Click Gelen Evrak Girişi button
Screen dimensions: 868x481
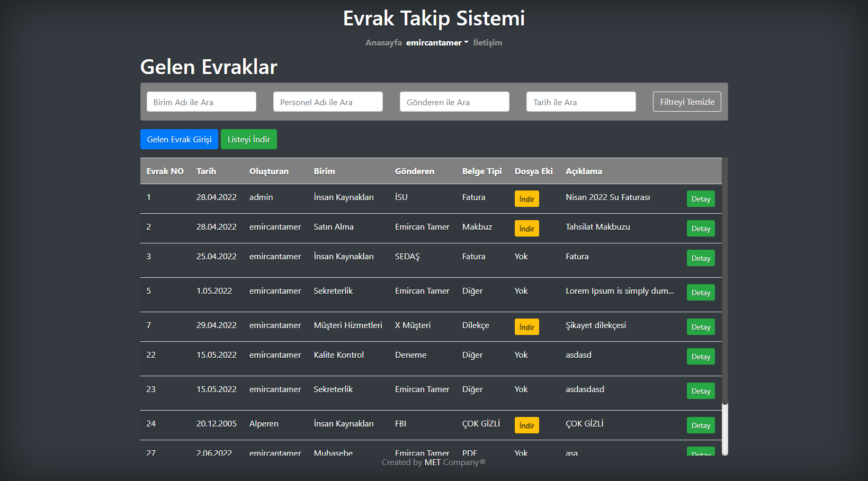click(179, 139)
